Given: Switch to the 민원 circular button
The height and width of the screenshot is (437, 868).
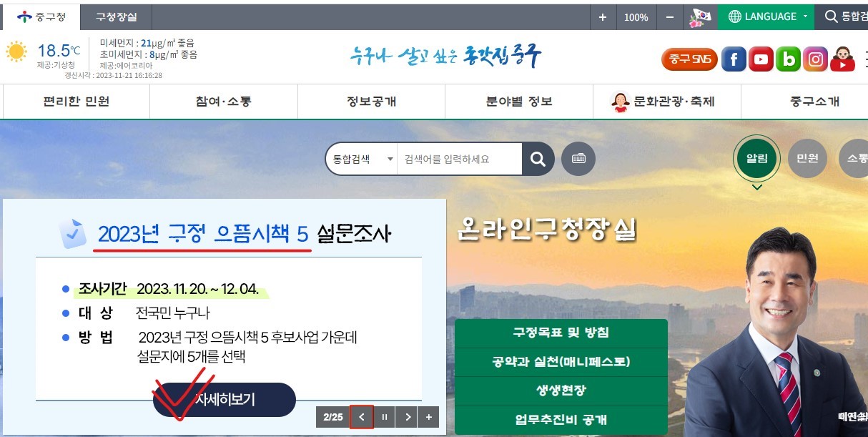Looking at the screenshot, I should 807,159.
